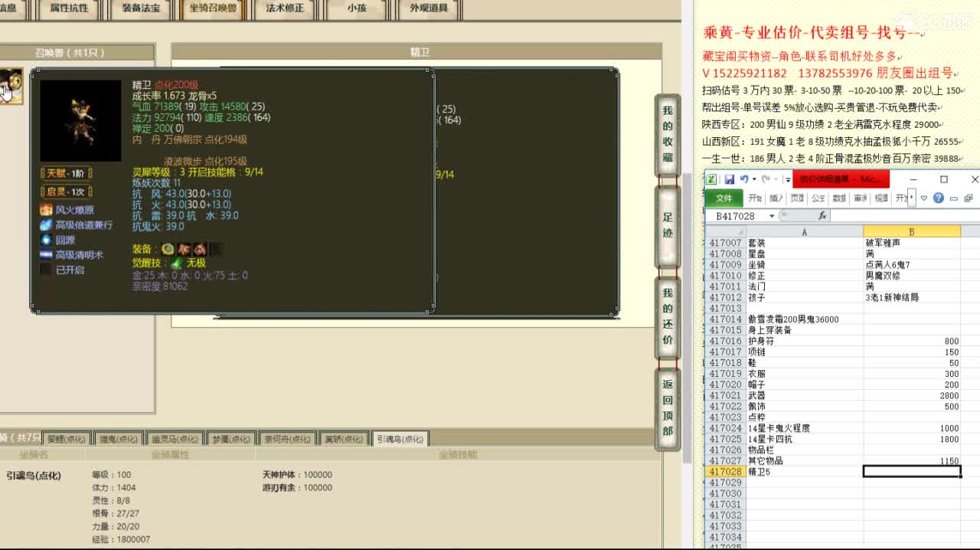980x550 pixels.
Task: Click cell containing 傲雪凌霜200男鬼36000
Action: coord(804,319)
